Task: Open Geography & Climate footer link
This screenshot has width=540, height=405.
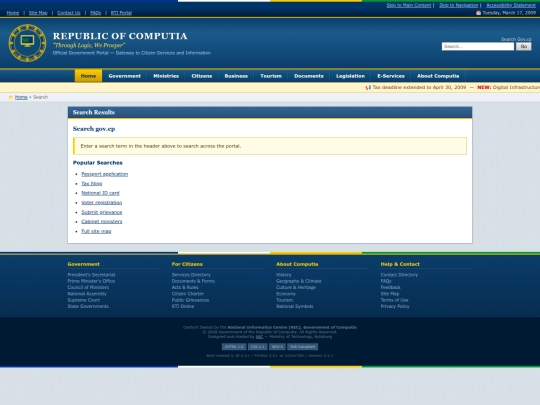Action: [299, 281]
